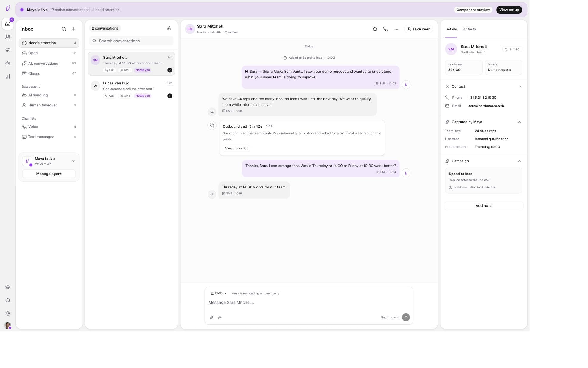The image size is (588, 368).
Task: Select All conversations filter
Action: pos(49,63)
